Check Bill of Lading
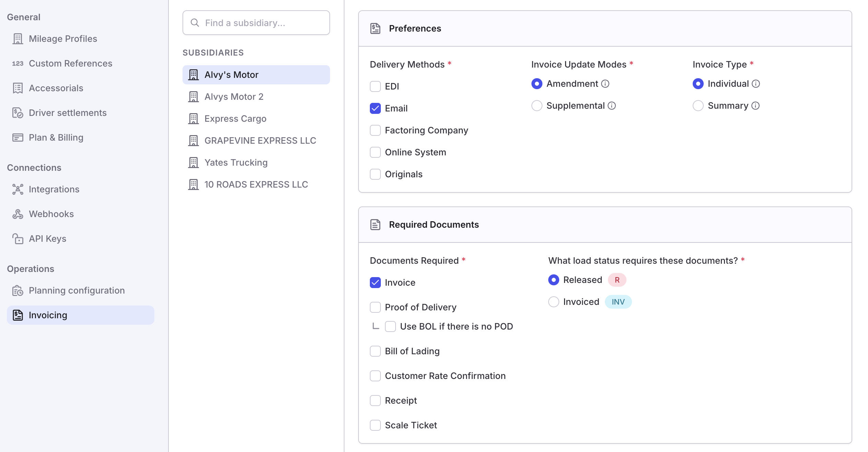The image size is (868, 452). tap(375, 351)
